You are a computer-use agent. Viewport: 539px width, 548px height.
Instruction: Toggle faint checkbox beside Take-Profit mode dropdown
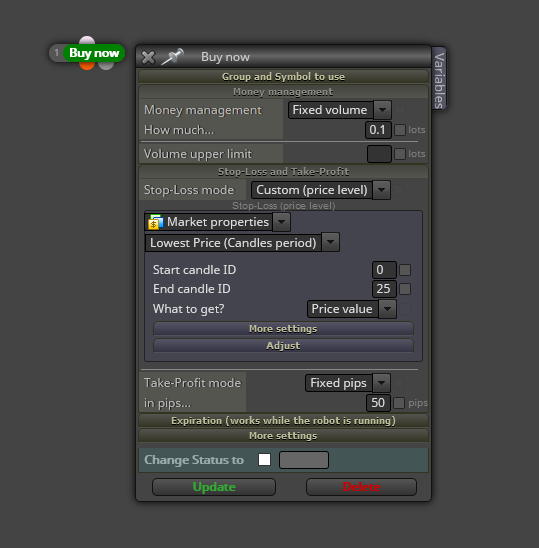click(400, 383)
